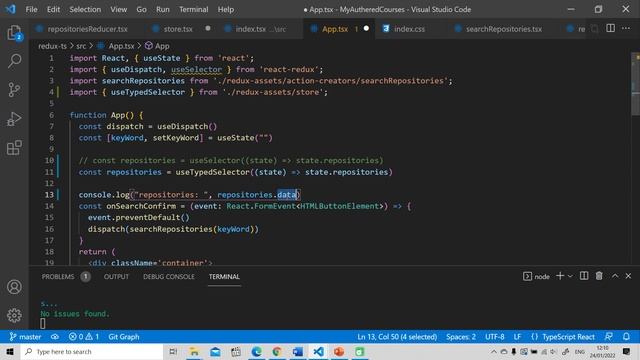
Task: Close the terminal panel
Action: coord(628,276)
